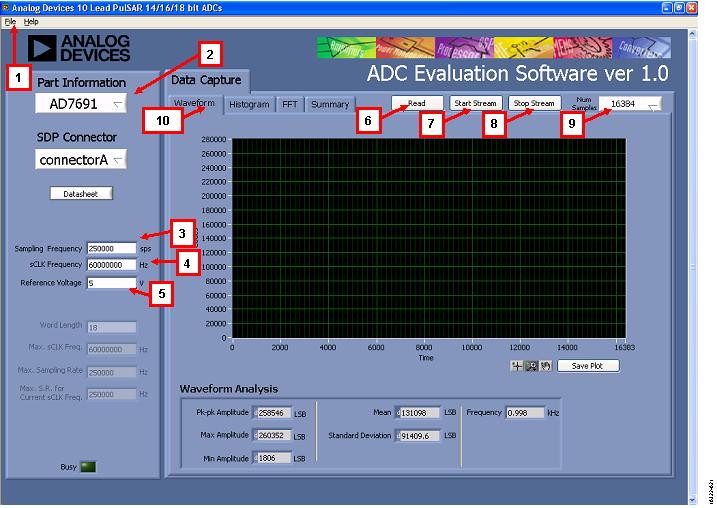Screen dimensions: 717x508
Task: Switch to the Histogram tab
Action: click(249, 105)
